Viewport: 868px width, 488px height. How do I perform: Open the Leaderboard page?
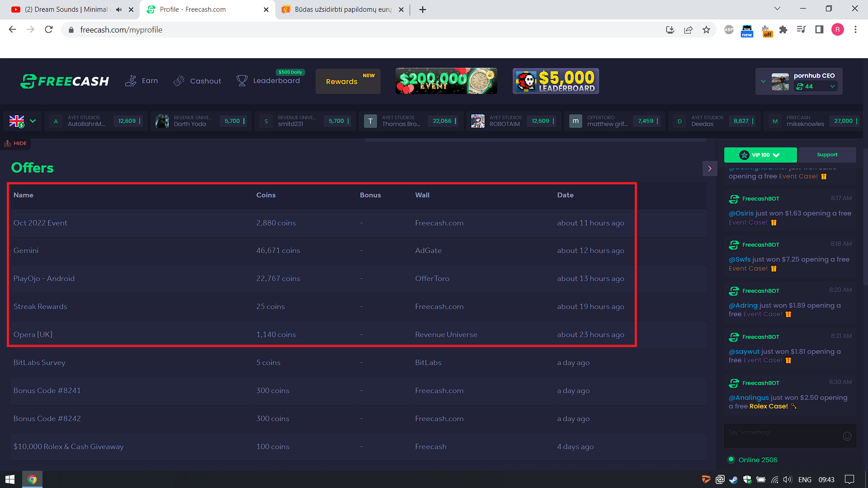tap(268, 81)
